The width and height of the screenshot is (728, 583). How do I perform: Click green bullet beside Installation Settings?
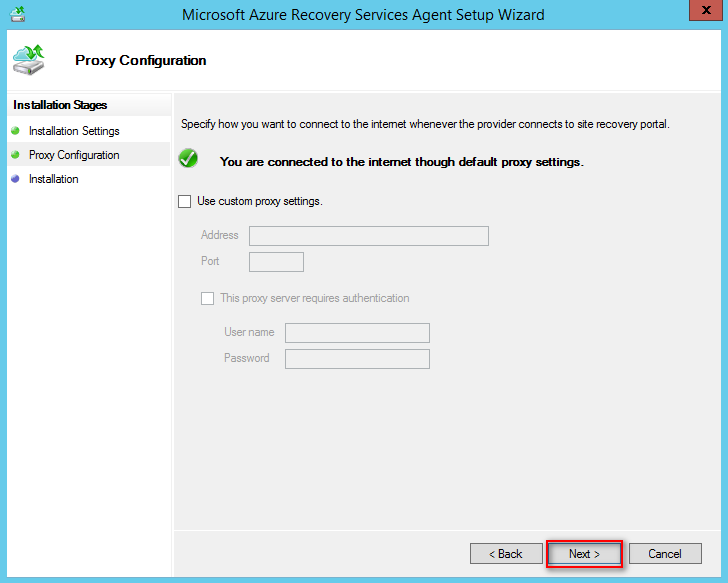coord(15,131)
